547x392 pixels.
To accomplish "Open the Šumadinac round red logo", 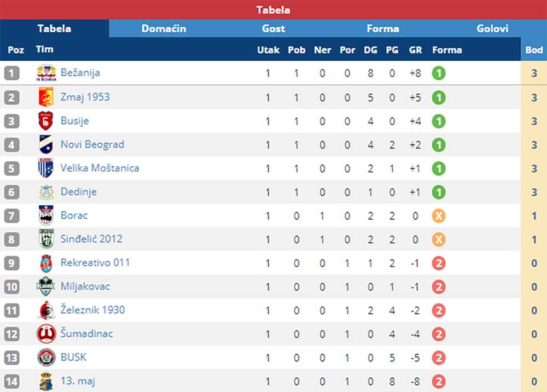I will [x=46, y=334].
